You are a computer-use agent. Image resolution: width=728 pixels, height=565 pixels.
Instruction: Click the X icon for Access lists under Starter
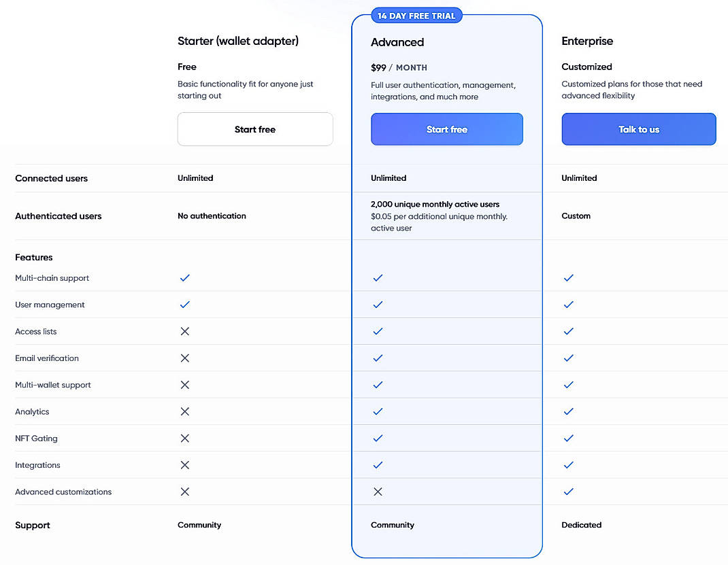click(x=184, y=331)
